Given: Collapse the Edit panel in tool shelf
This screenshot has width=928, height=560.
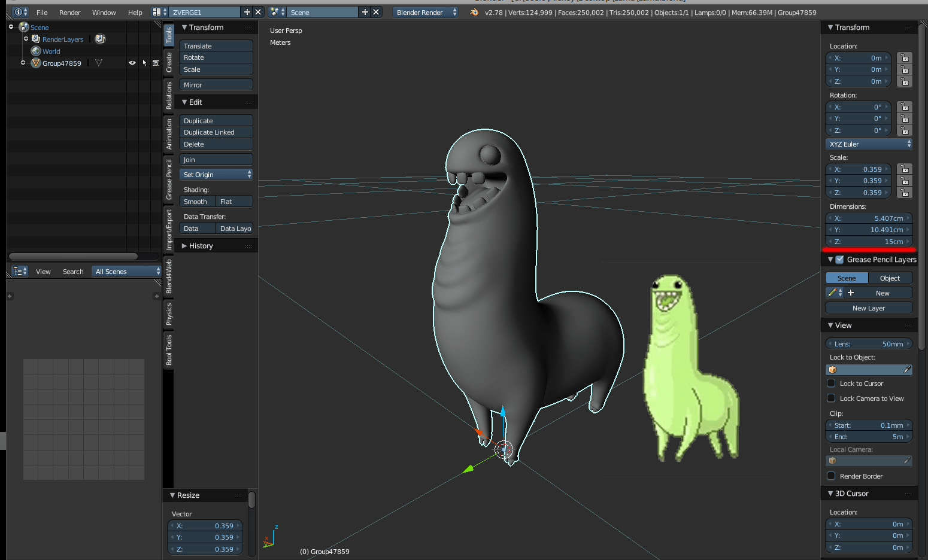Looking at the screenshot, I should pos(184,102).
